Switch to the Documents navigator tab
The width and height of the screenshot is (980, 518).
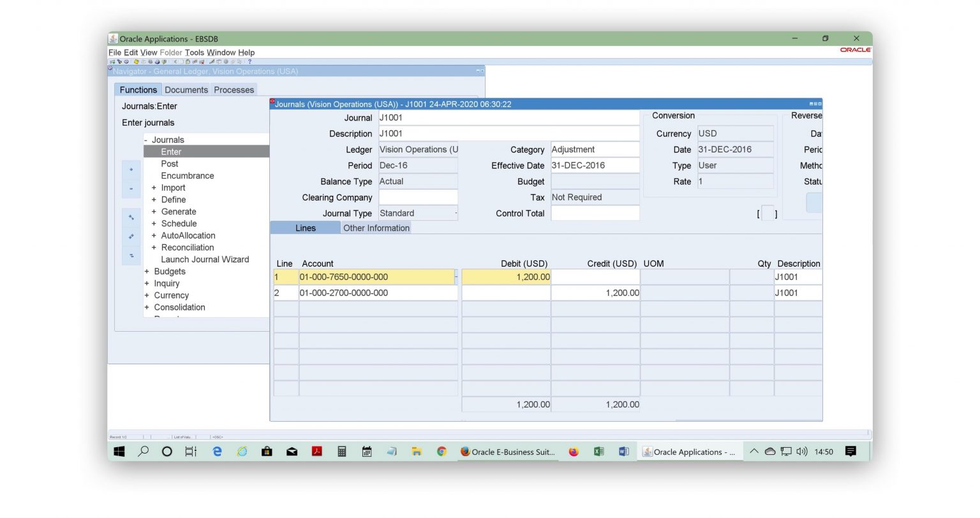186,90
